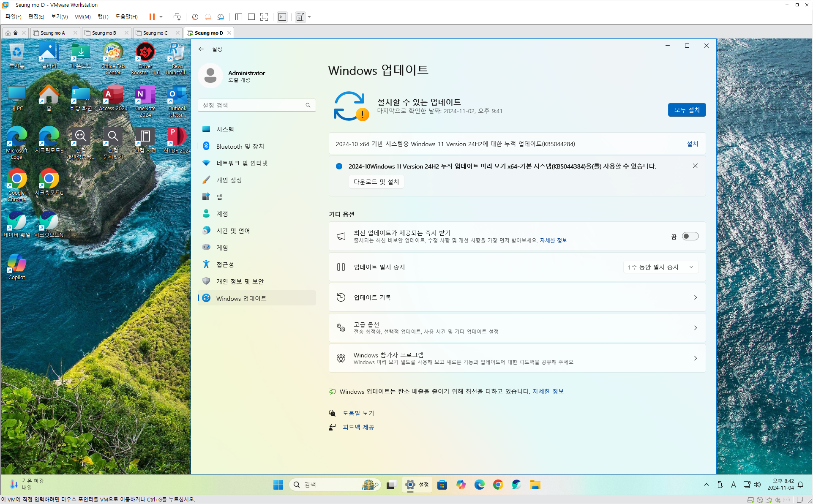Click the VMware pause button icon
813x504 pixels.
152,17
